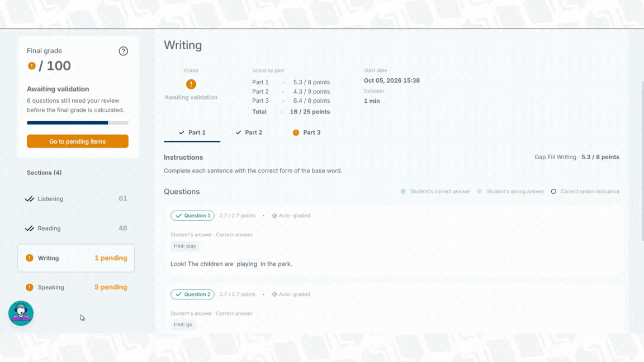
Task: Click the Part 2 score 4.3 / 9 points
Action: (x=311, y=92)
